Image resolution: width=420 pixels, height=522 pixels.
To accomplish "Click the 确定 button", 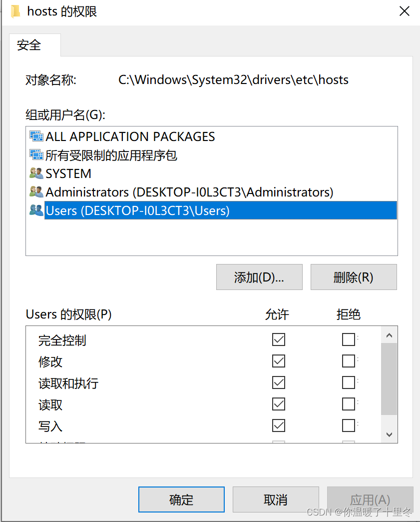I will click(181, 499).
